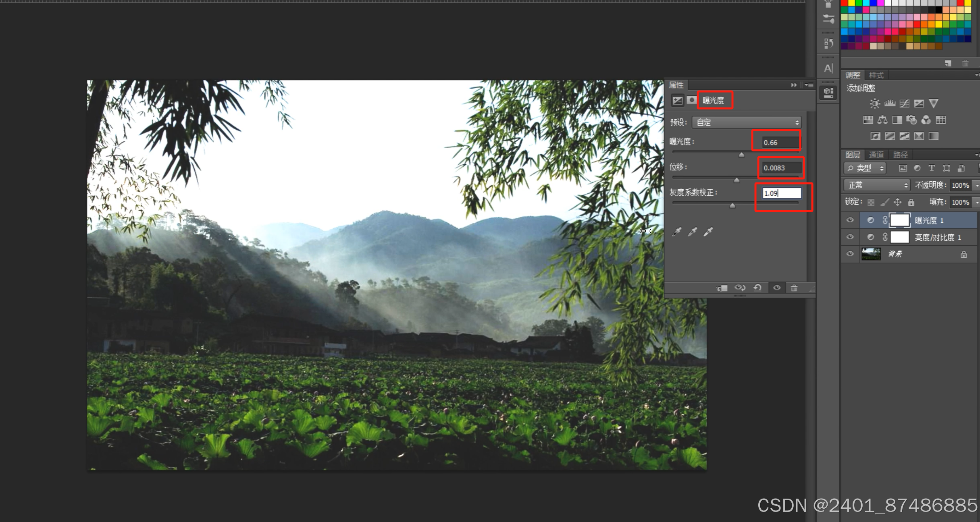980x522 pixels.
Task: Switch to the 通道 tab
Action: tap(876, 155)
